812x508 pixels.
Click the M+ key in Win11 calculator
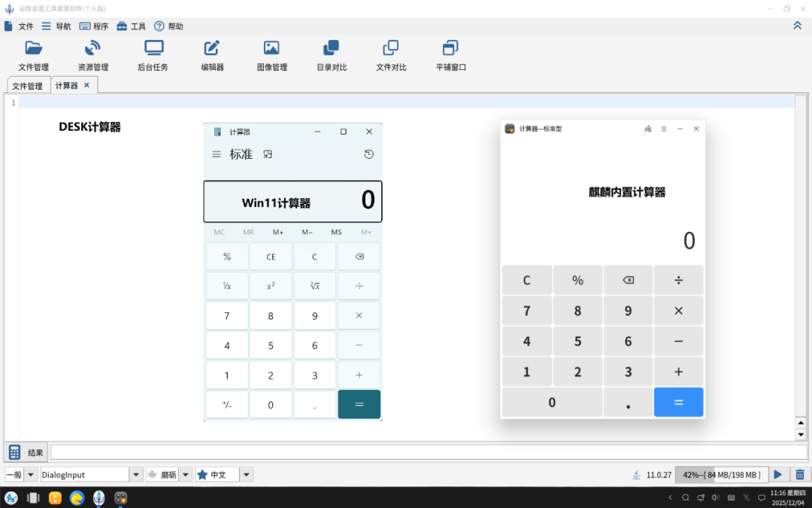[278, 233]
